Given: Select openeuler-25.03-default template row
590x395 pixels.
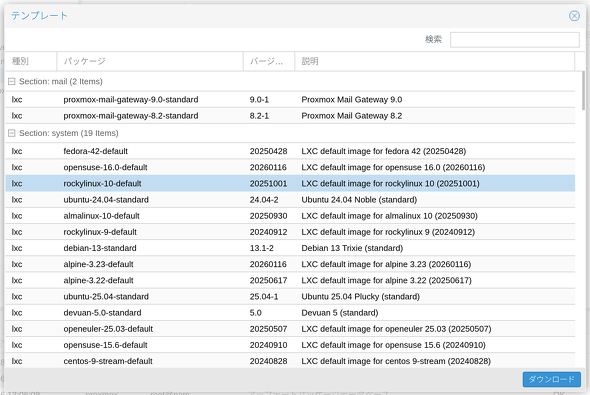Looking at the screenshot, I should [x=290, y=329].
